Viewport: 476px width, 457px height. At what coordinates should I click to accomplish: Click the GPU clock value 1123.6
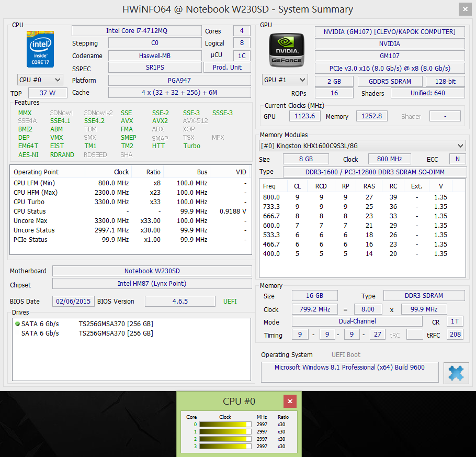point(305,116)
